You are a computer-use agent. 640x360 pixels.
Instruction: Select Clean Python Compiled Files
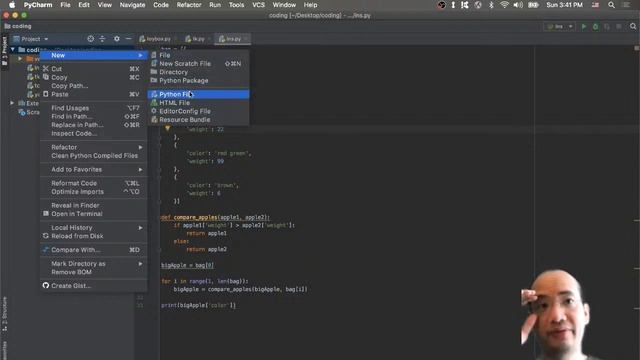click(94, 156)
